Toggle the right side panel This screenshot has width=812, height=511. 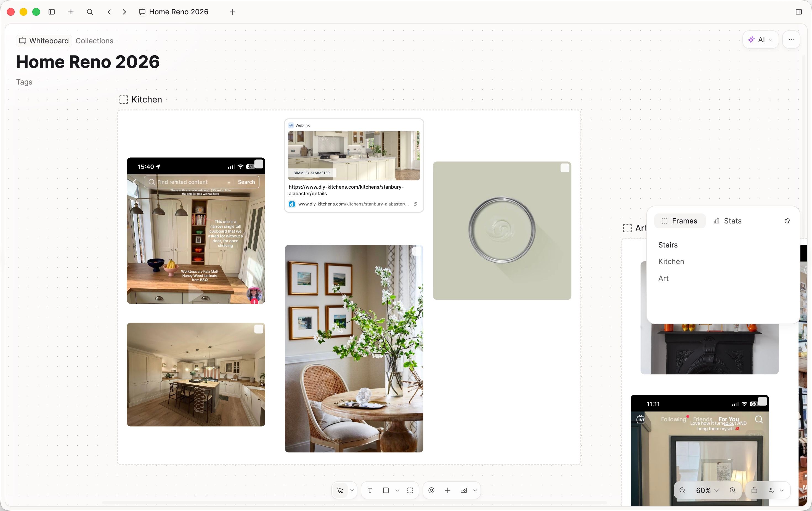click(x=798, y=12)
